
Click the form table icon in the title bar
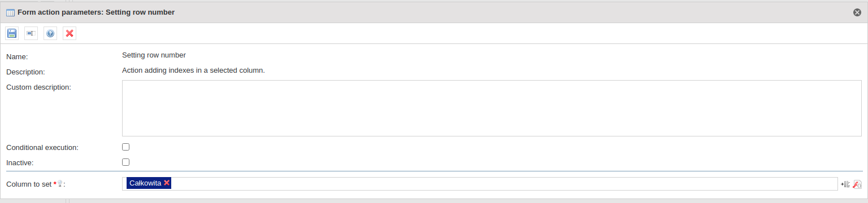[10, 12]
